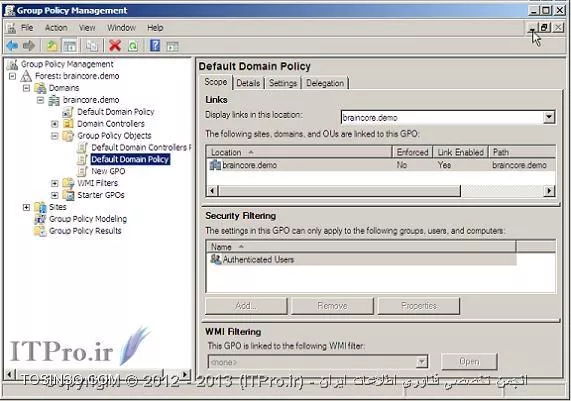Screen dimensions: 571x401
Task: Select Default Domain Controllers Policy in tree
Action: click(x=141, y=148)
